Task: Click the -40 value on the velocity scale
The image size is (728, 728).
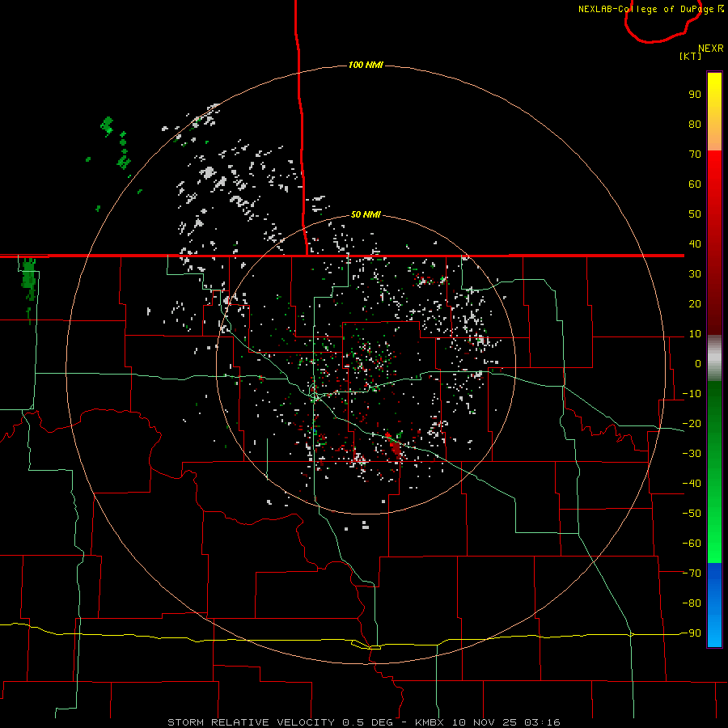Action: pyautogui.click(x=692, y=484)
